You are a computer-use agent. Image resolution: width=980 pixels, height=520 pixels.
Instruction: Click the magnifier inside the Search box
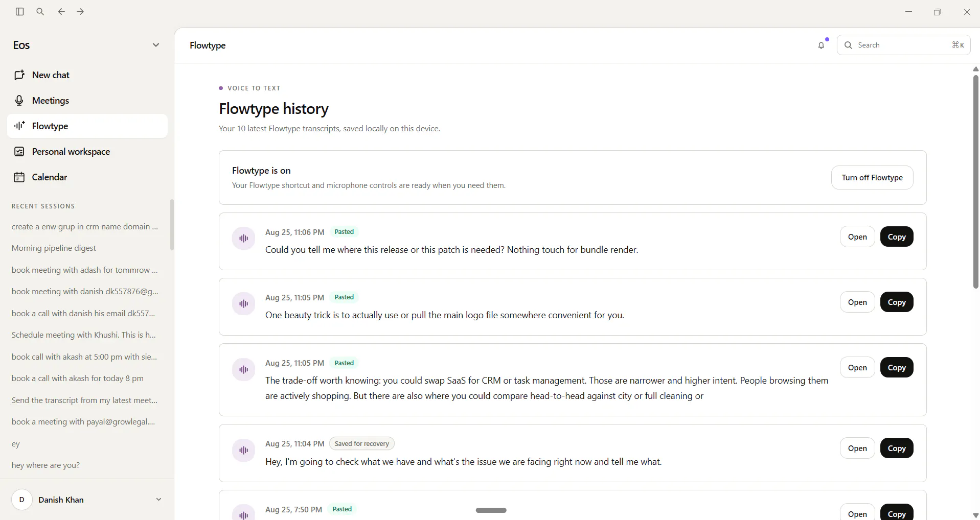pyautogui.click(x=848, y=45)
